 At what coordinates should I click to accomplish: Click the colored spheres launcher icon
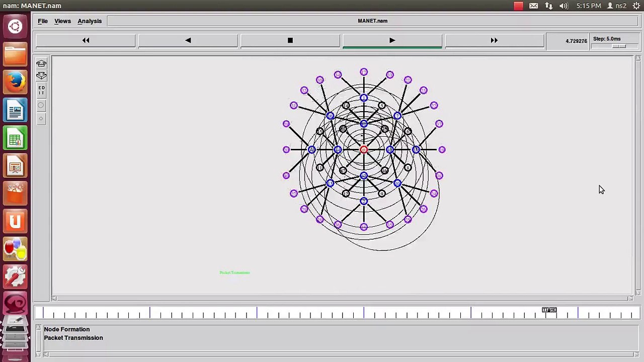tap(15, 249)
